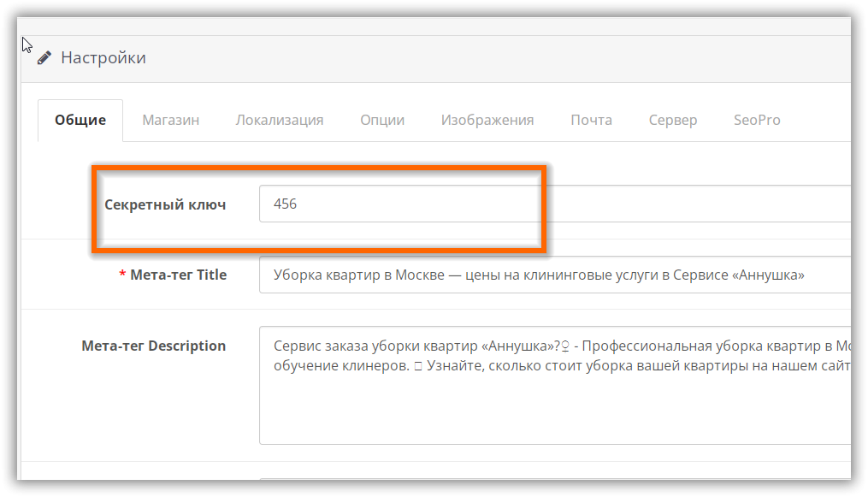
Task: Click the pencil icon beside Настройки
Action: coord(44,58)
